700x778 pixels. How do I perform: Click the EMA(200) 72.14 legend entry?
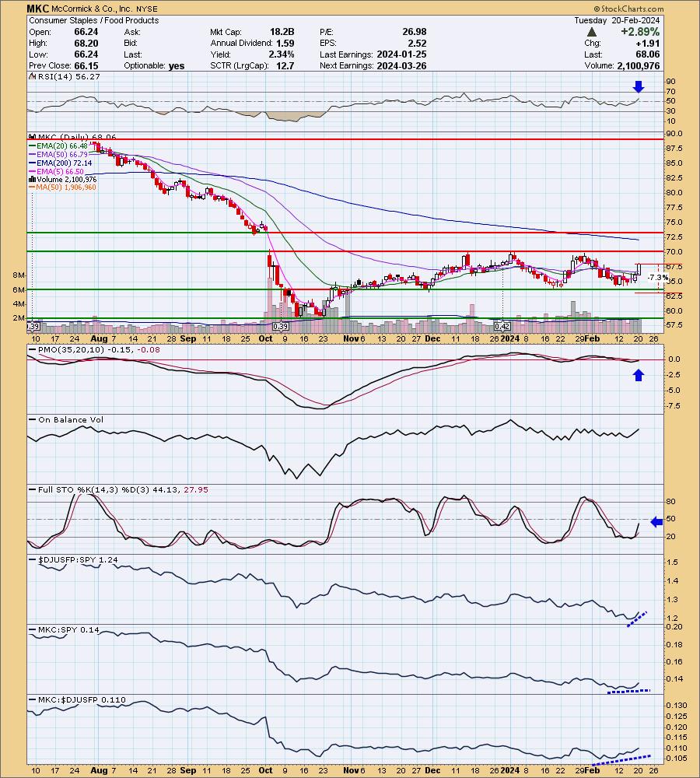(60, 163)
